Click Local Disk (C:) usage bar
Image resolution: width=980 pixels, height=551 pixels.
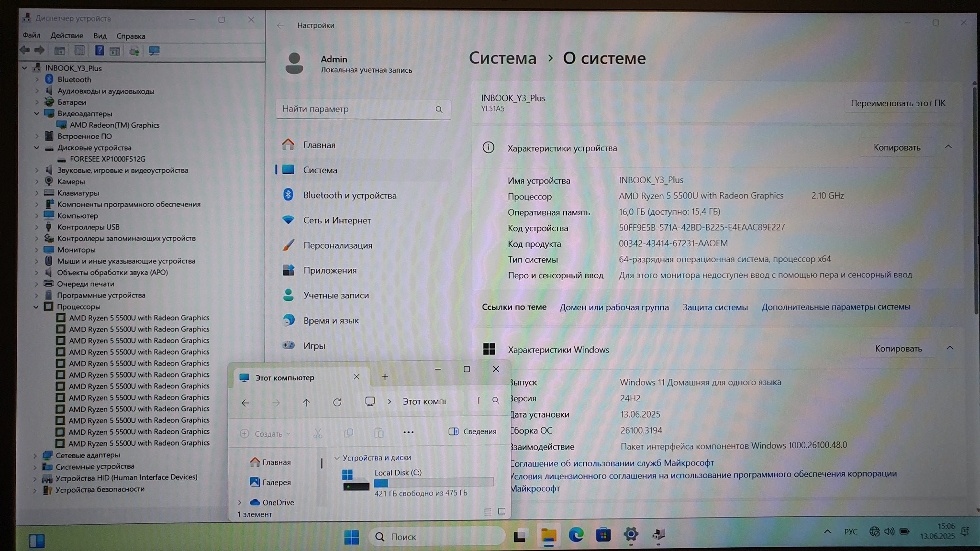[x=433, y=483]
